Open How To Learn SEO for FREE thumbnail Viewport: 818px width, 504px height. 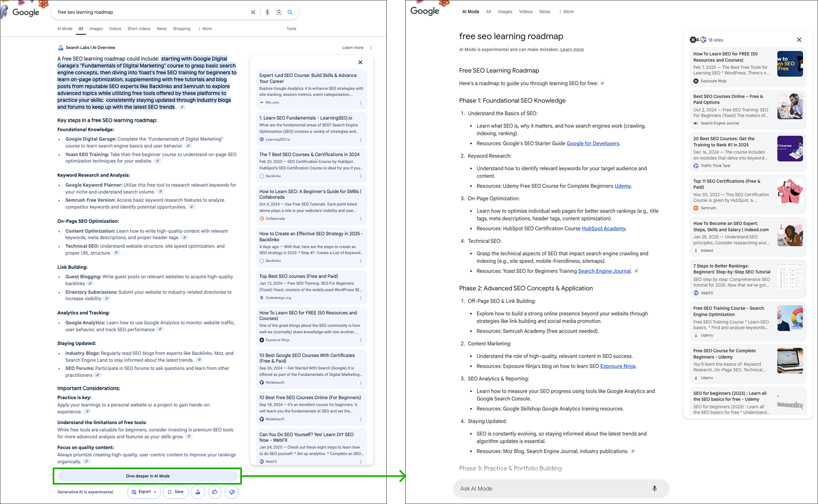[790, 64]
